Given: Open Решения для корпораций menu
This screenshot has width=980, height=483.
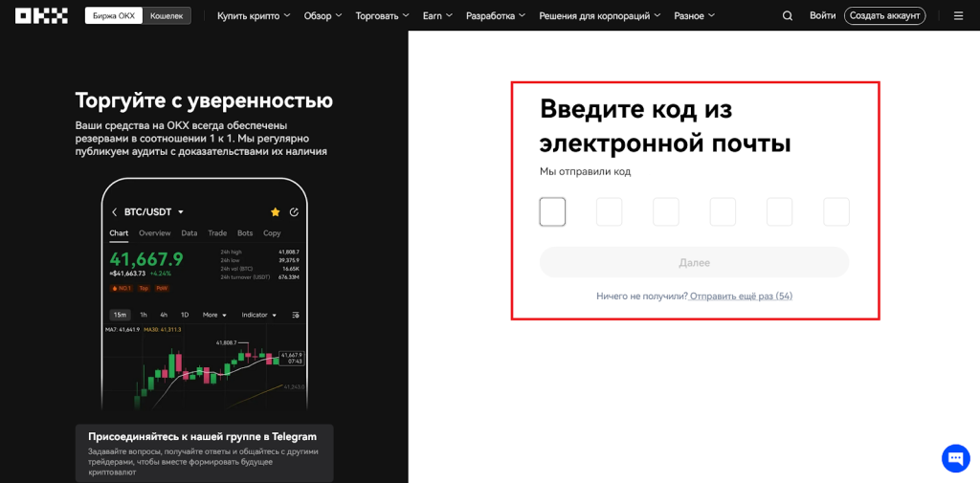Looking at the screenshot, I should 600,15.
